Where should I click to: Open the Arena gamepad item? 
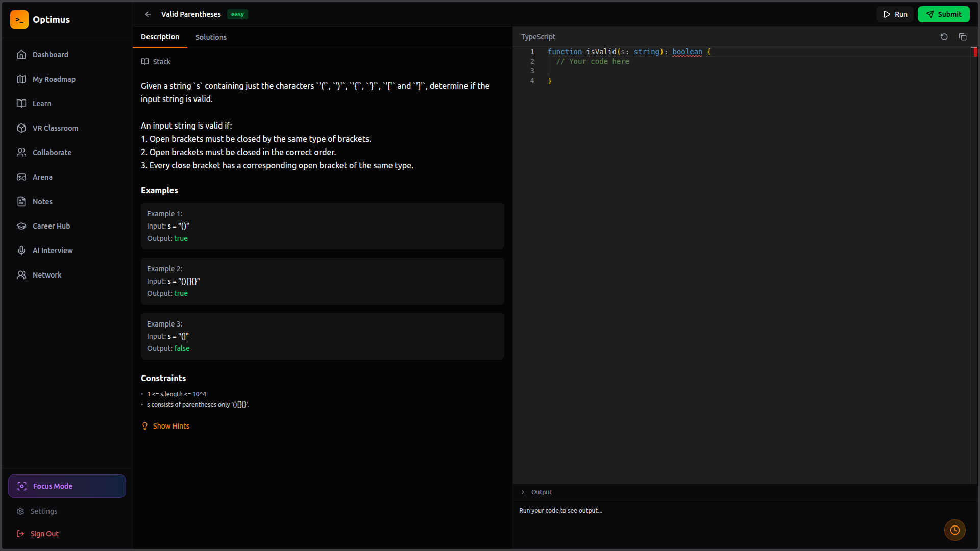42,177
